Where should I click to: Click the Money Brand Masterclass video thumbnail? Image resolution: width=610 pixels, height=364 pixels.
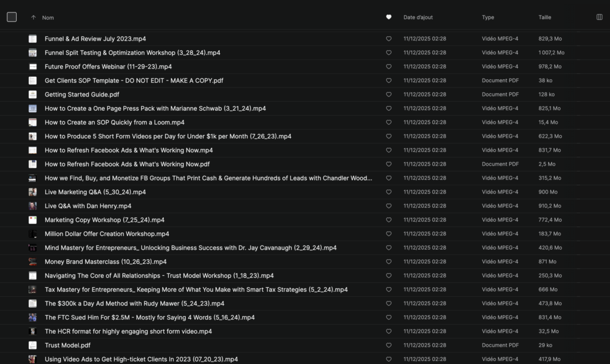coord(33,262)
